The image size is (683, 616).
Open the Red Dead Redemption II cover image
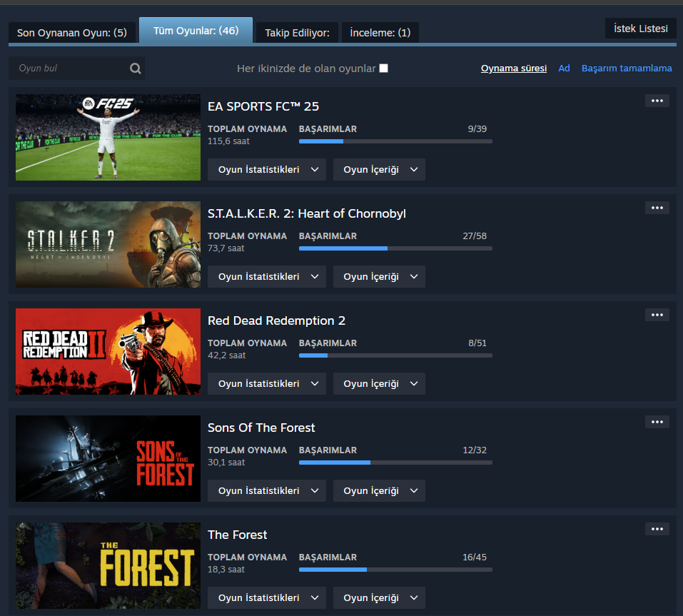pyautogui.click(x=108, y=352)
